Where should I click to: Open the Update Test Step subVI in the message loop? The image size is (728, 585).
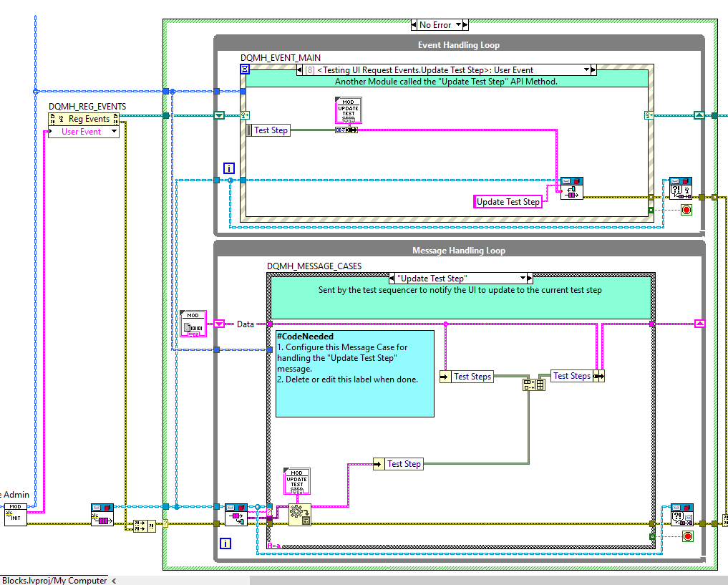(x=296, y=480)
